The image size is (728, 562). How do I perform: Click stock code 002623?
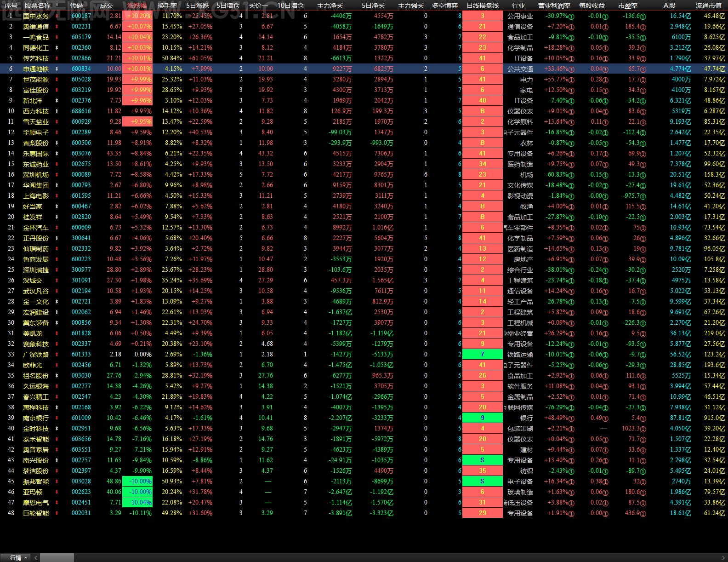[x=81, y=492]
